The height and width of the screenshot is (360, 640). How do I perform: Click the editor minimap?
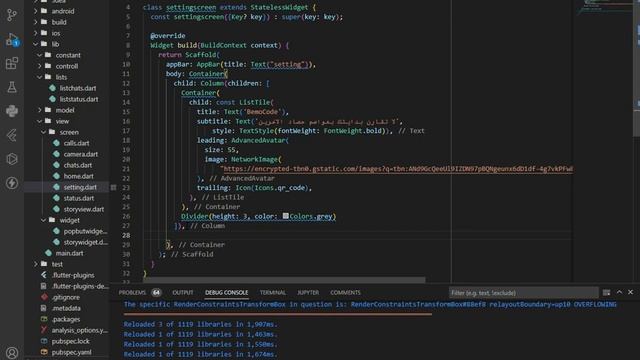point(603,8)
